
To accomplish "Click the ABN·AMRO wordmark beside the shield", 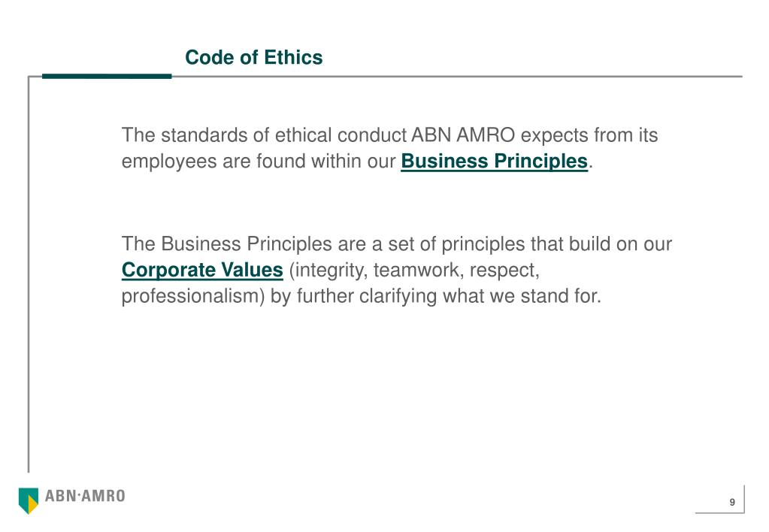I will (86, 497).
